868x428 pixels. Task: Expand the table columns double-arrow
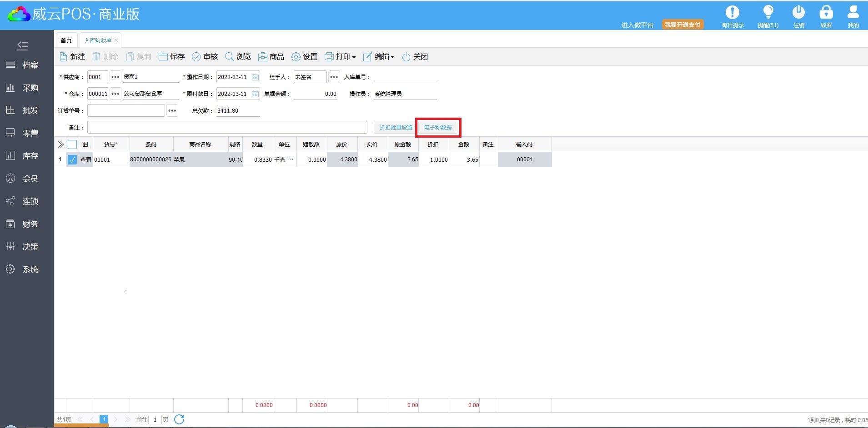click(x=60, y=144)
